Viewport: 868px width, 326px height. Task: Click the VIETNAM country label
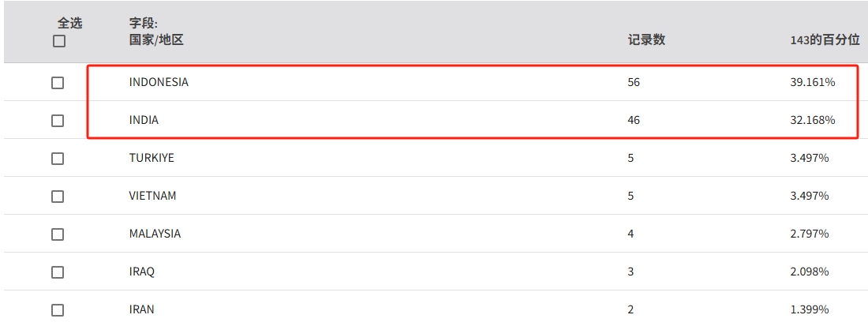(152, 196)
